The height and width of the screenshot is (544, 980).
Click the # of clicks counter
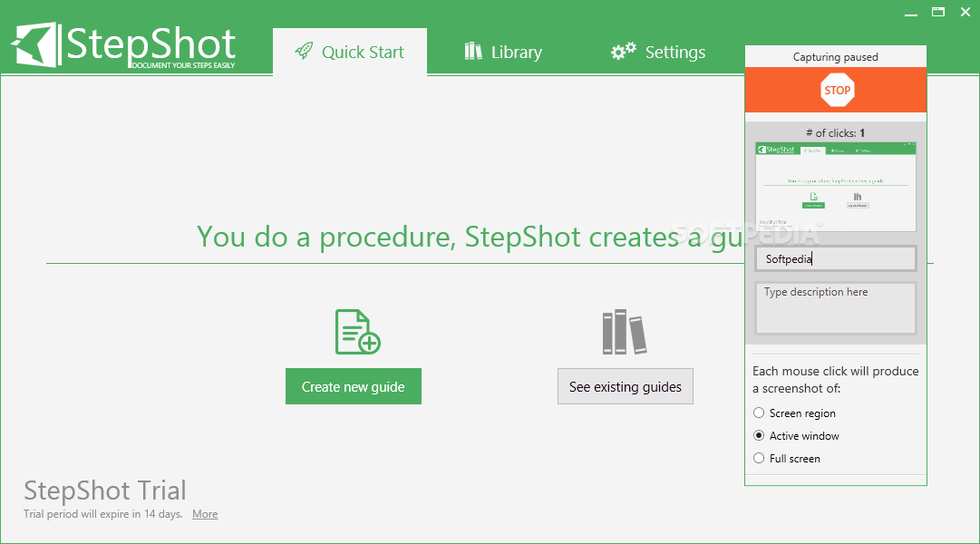point(836,133)
